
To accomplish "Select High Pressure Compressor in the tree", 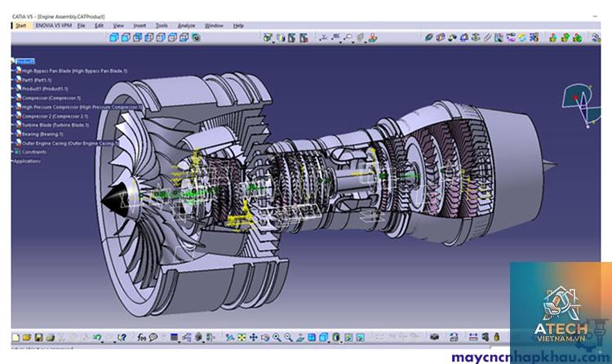I will 82,107.
